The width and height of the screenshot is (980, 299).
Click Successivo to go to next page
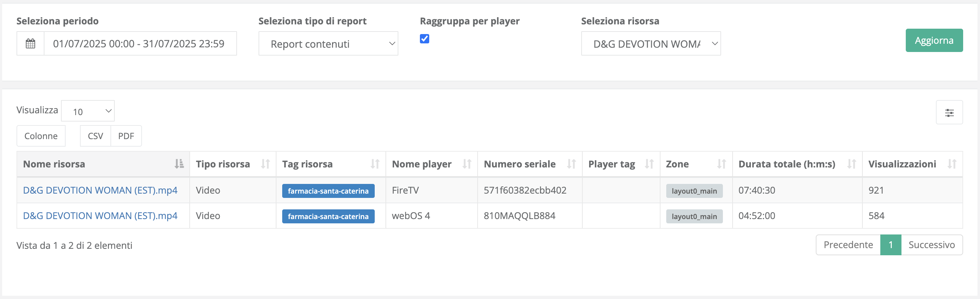point(931,245)
